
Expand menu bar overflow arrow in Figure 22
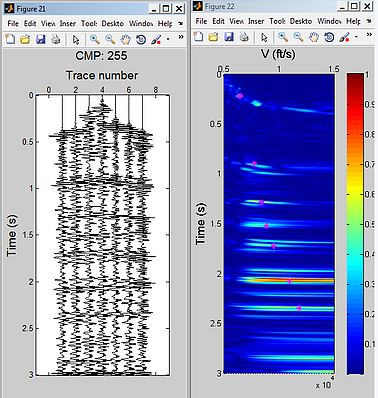[x=369, y=21]
